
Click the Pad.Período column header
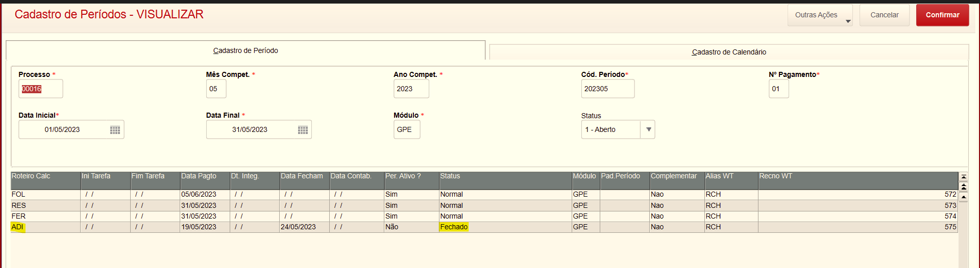[x=625, y=180]
